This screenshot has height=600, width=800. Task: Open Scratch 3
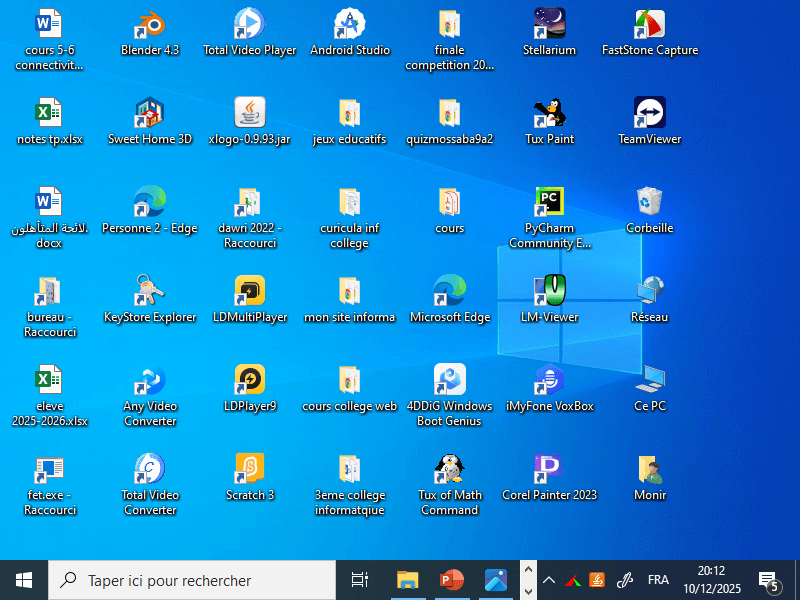point(249,470)
